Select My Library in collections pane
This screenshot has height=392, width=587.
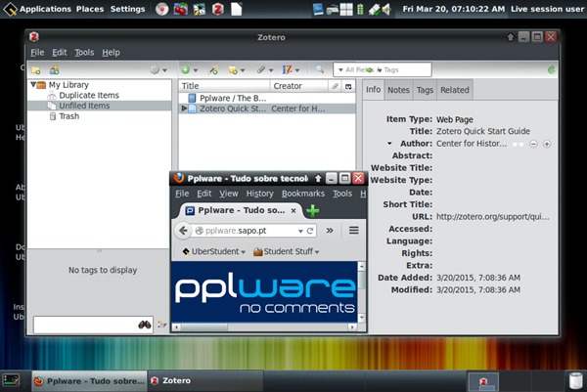coord(68,85)
